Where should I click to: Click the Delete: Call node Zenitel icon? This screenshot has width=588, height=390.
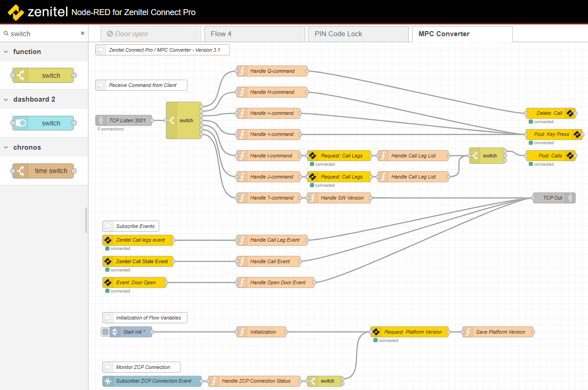point(570,113)
